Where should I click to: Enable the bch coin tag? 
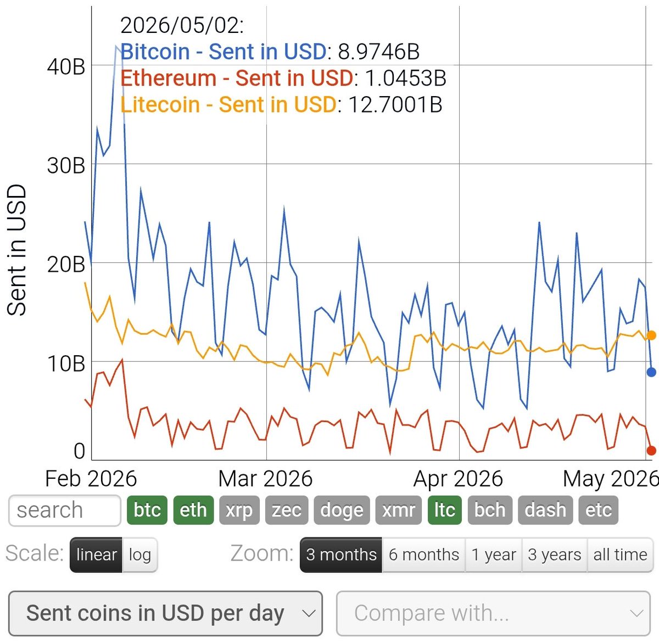click(490, 510)
